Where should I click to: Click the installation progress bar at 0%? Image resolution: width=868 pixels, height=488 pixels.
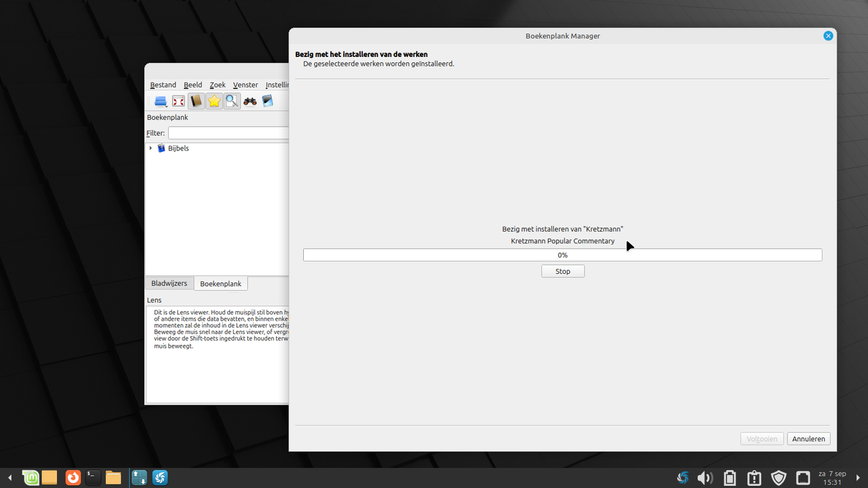tap(563, 255)
